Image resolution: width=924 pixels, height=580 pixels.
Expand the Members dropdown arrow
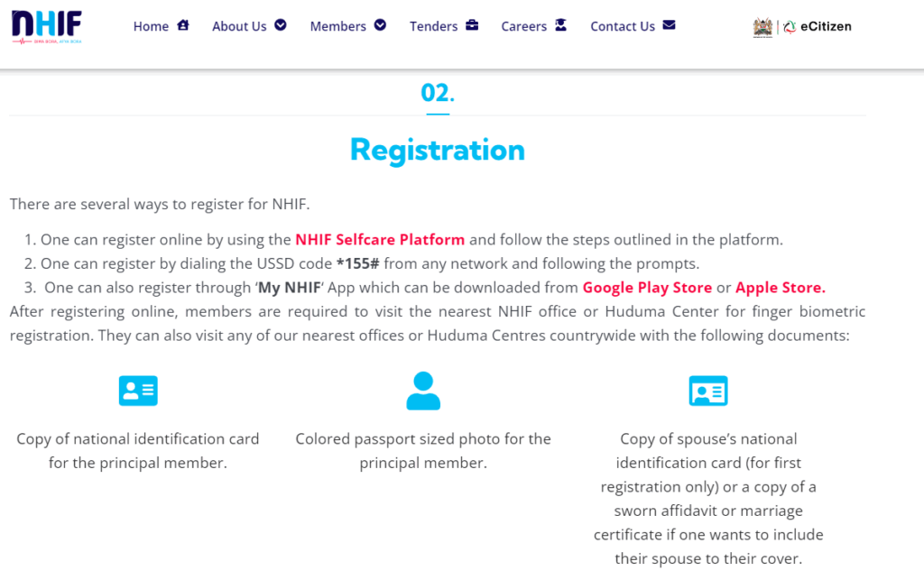coord(380,25)
